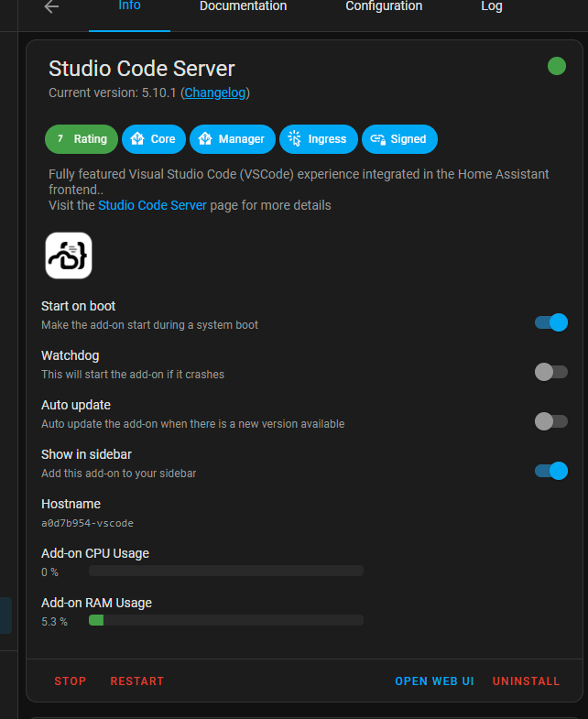
Task: Click the Core badge chip
Action: [154, 139]
